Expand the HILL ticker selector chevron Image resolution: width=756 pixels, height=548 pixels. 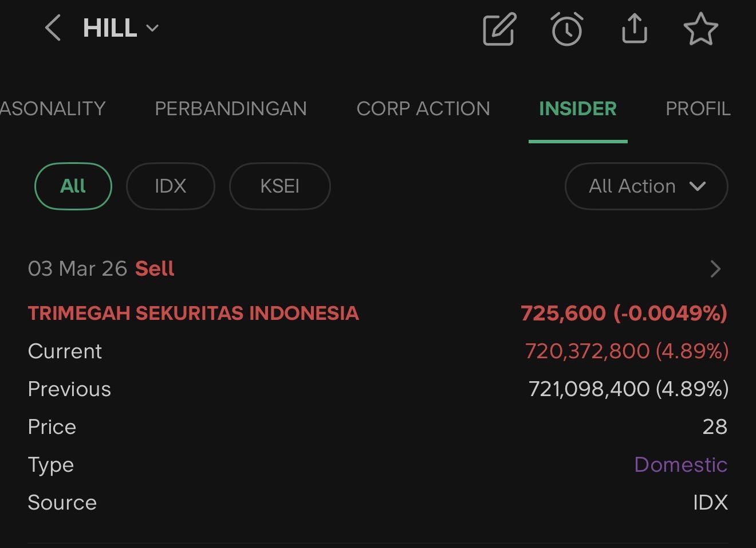coord(151,29)
